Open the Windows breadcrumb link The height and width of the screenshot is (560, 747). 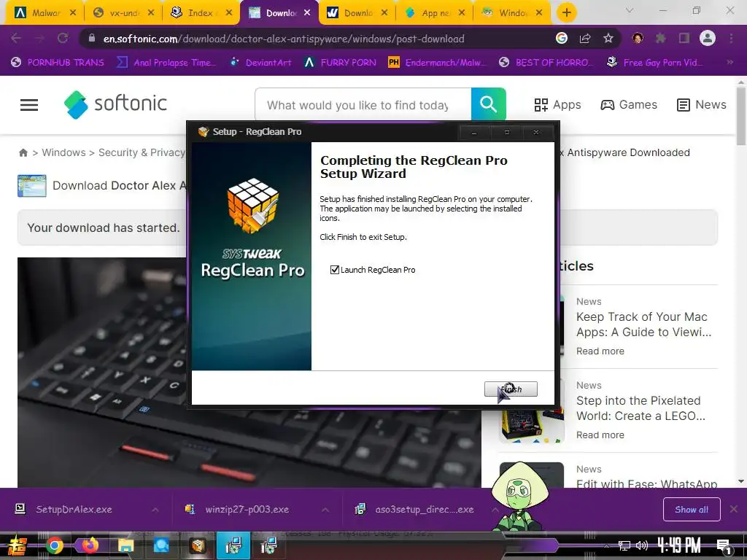(64, 152)
